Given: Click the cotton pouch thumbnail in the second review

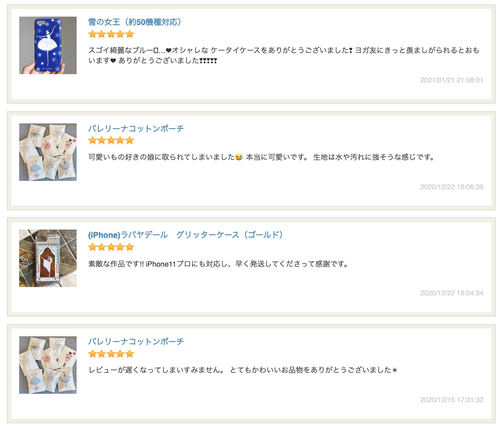Looking at the screenshot, I should (x=48, y=152).
